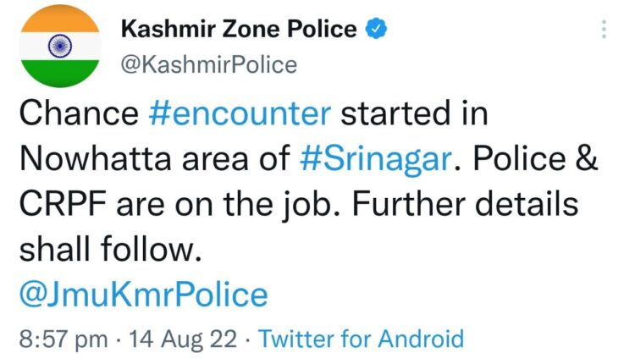
Task: Click the Ashoka Chakra wheel in avatar
Action: (x=58, y=44)
